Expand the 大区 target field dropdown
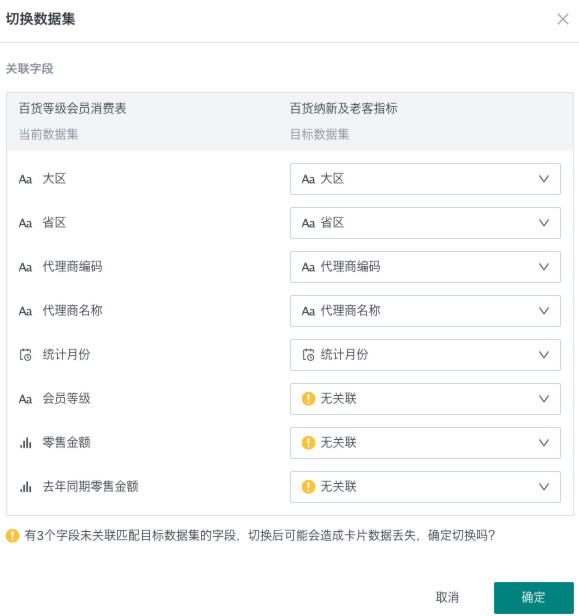The image size is (579, 616). tap(425, 179)
